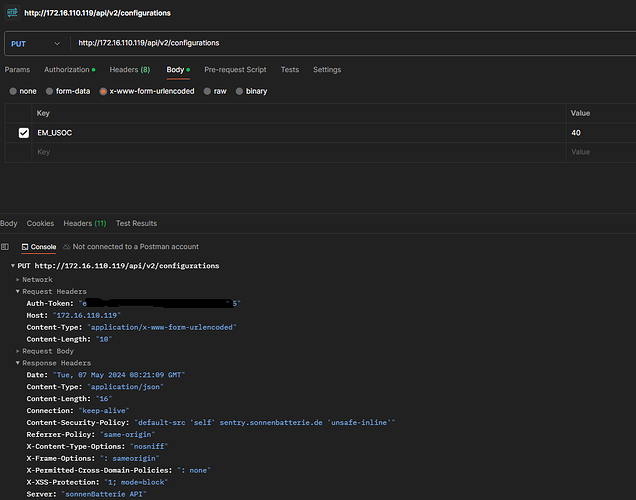Uncheck the EM_USOC parameter checkbox
Image resolution: width=636 pixels, height=500 pixels.
(x=24, y=133)
